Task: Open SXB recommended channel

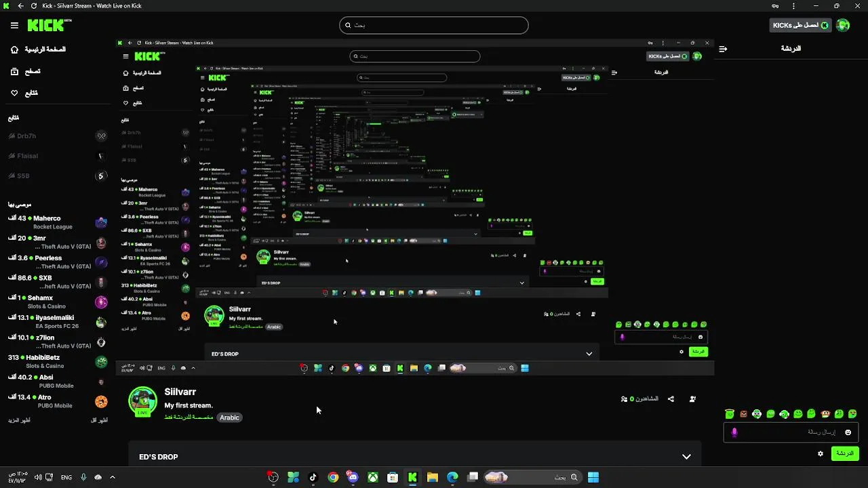Action: 57,282
